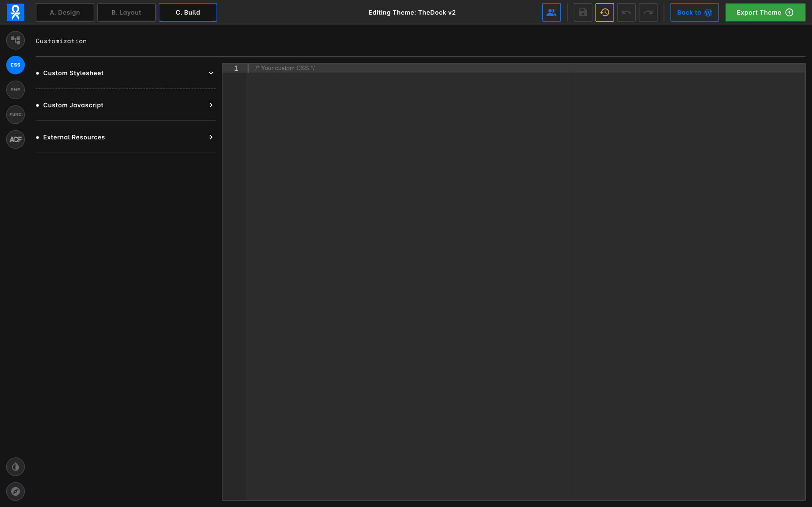Toggle the dark/light contrast mode icon
This screenshot has width=812, height=507.
(x=16, y=466)
